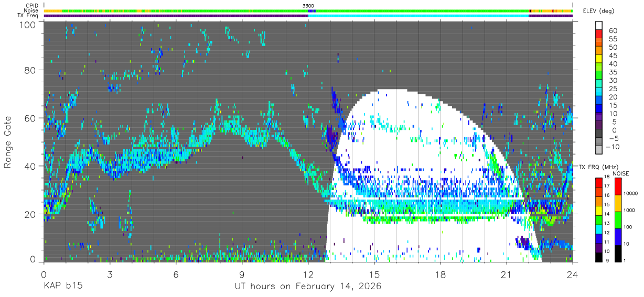Click the red top segment of NOISE colorbar
The image size is (644, 297).
[x=617, y=186]
